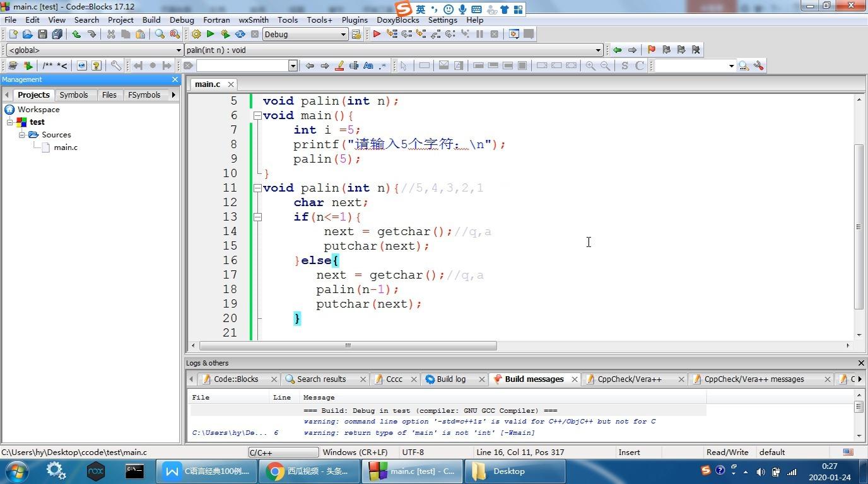Insert doxygen block comment icon
This screenshot has height=484, width=868.
48,66
